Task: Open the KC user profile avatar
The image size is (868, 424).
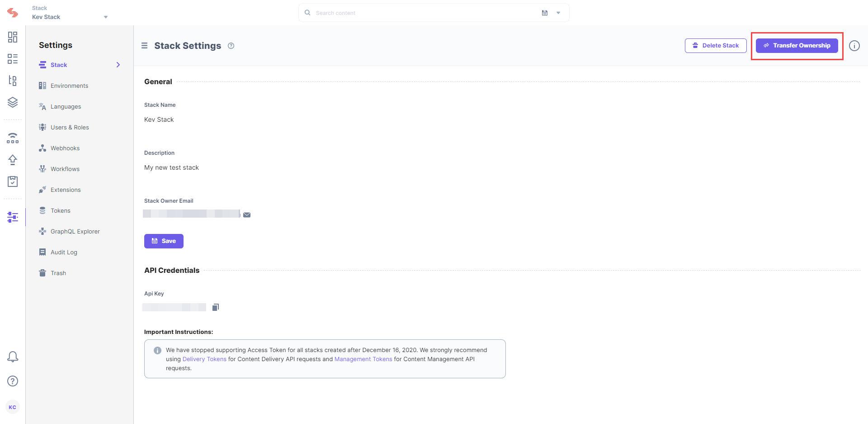Action: 13,407
